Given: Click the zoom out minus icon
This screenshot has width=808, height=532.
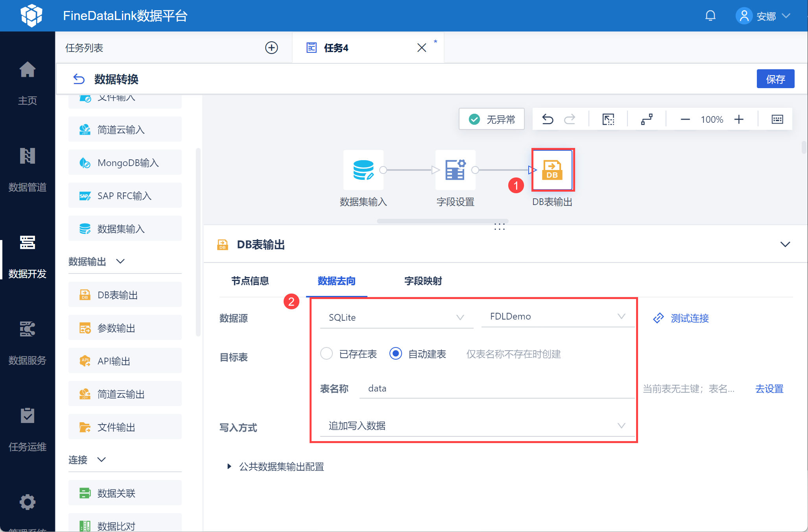Looking at the screenshot, I should click(x=685, y=119).
